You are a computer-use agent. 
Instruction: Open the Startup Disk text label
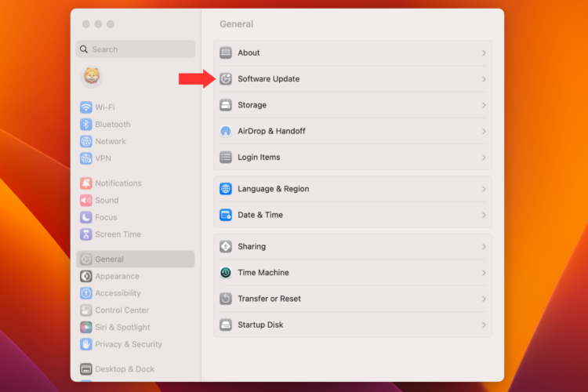point(260,325)
